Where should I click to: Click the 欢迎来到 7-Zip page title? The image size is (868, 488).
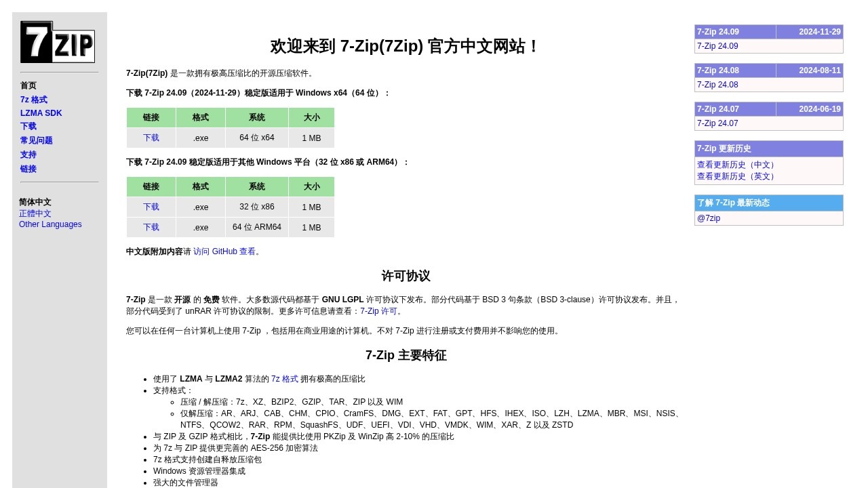(x=406, y=46)
